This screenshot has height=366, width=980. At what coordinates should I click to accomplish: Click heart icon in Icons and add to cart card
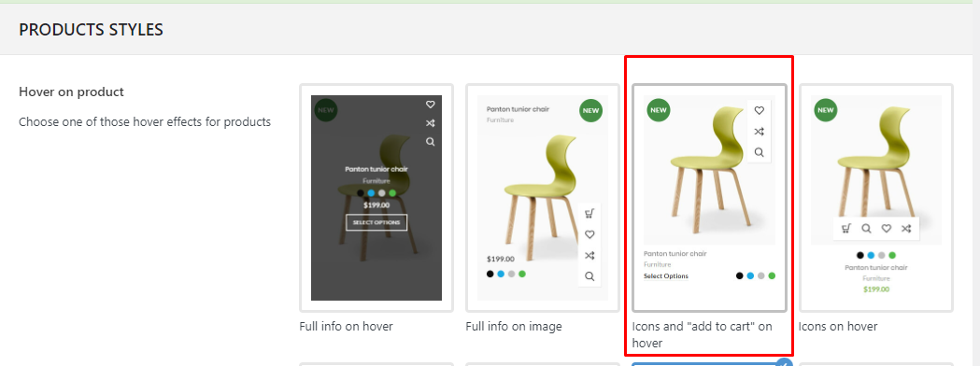[759, 110]
